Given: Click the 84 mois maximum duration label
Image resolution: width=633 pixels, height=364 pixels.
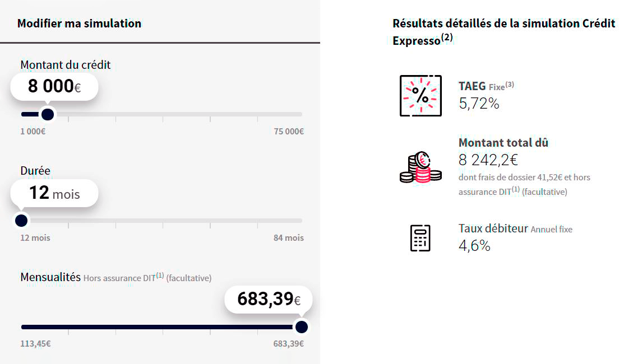Looking at the screenshot, I should pos(289,238).
